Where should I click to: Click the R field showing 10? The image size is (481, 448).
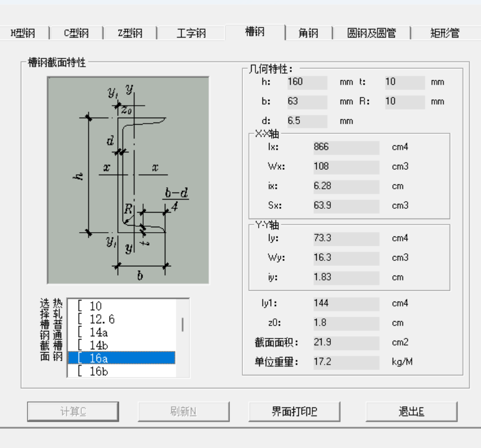[405, 101]
